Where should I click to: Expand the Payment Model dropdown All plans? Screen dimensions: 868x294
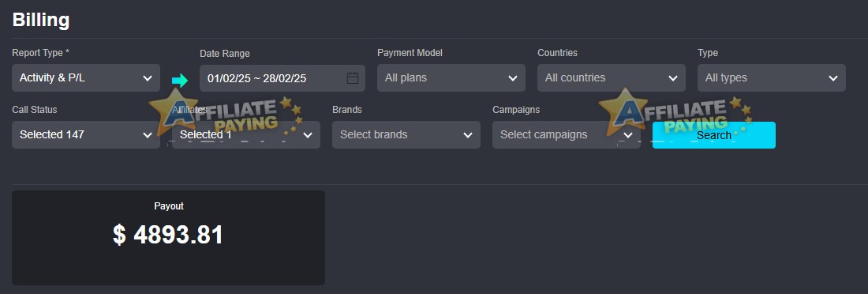pos(451,77)
